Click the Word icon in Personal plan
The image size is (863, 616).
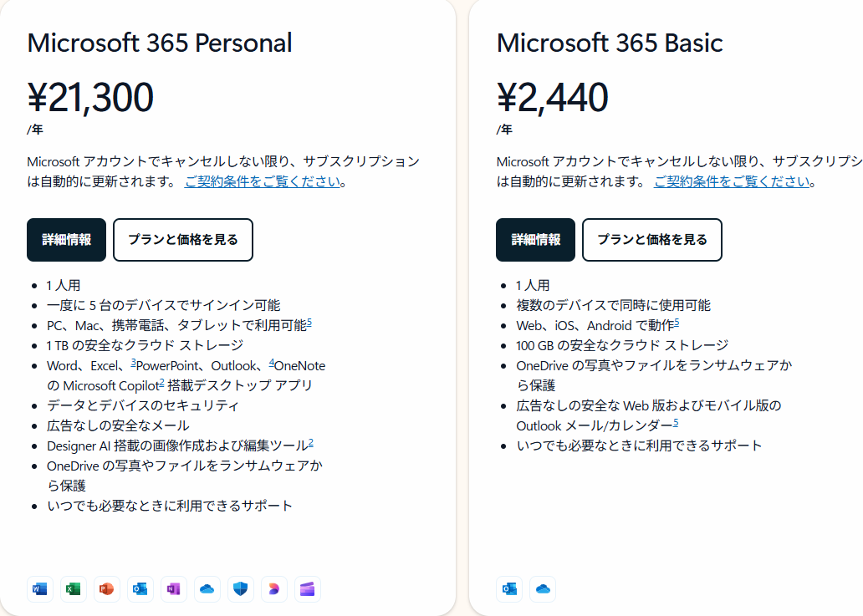39,589
